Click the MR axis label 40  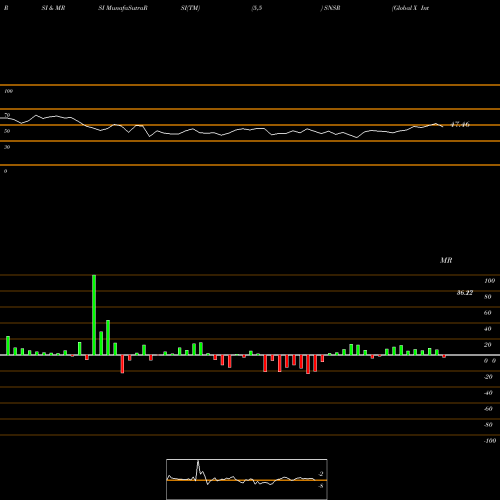(x=488, y=329)
